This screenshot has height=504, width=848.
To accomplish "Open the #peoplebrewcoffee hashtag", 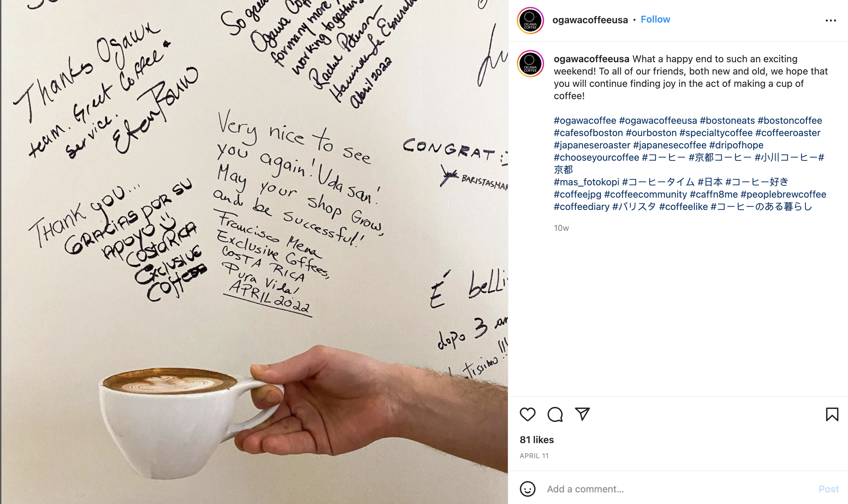I will [x=783, y=194].
